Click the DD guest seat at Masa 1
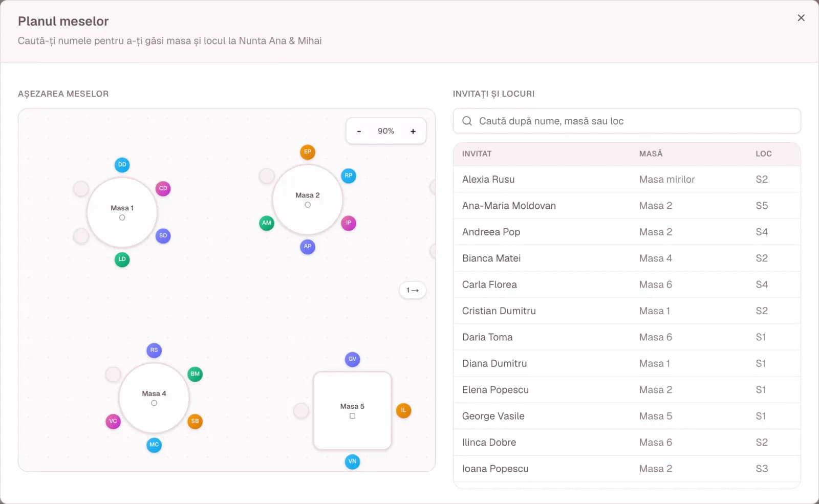The image size is (819, 504). pyautogui.click(x=122, y=165)
